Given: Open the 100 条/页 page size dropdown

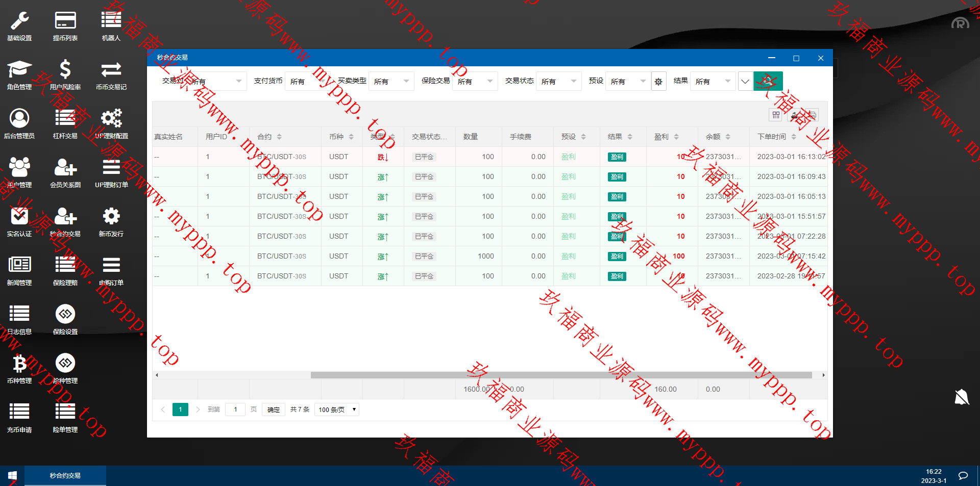Looking at the screenshot, I should click(337, 410).
